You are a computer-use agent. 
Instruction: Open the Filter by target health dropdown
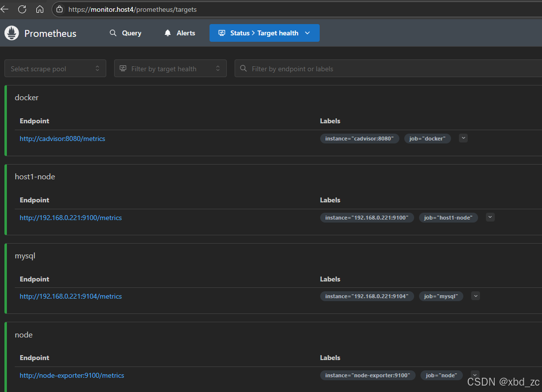pos(170,68)
